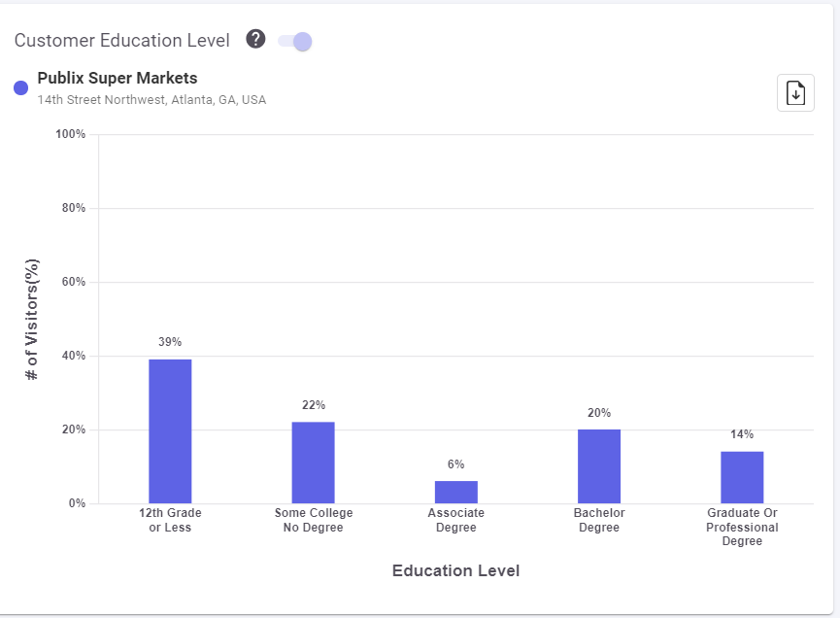Click the Customer Education Level heading

pyautogui.click(x=122, y=41)
